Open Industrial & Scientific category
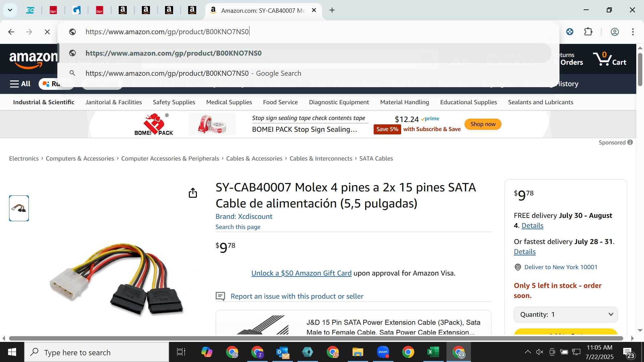The width and height of the screenshot is (644, 362). click(44, 102)
